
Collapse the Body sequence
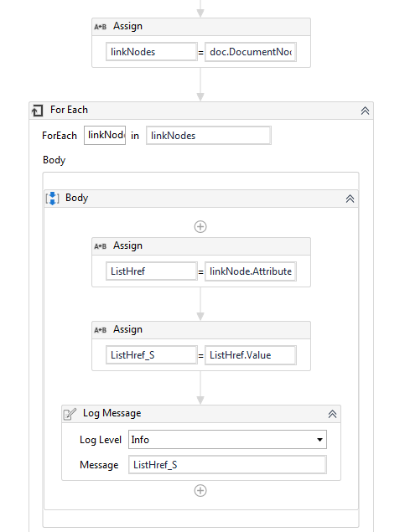coord(350,199)
